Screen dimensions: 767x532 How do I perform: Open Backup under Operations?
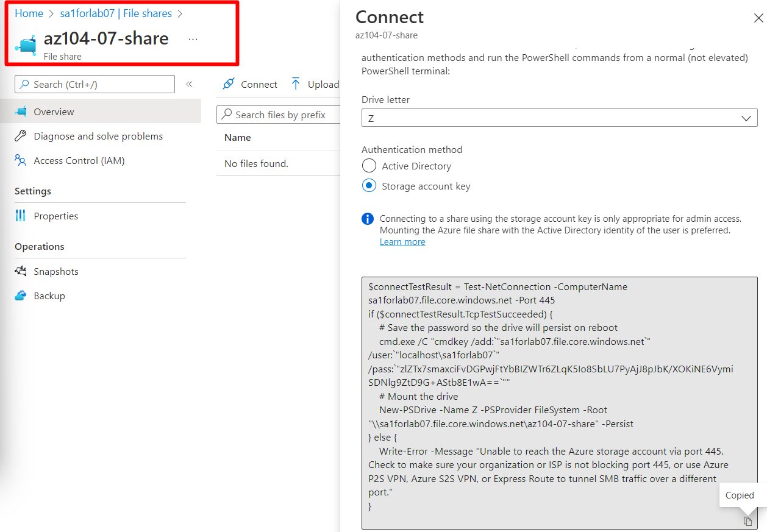point(49,296)
